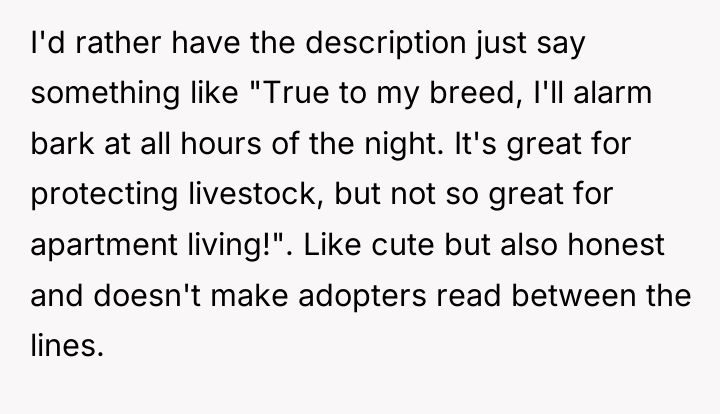Click the quoted word "True"
The image size is (720, 414).
(x=296, y=93)
